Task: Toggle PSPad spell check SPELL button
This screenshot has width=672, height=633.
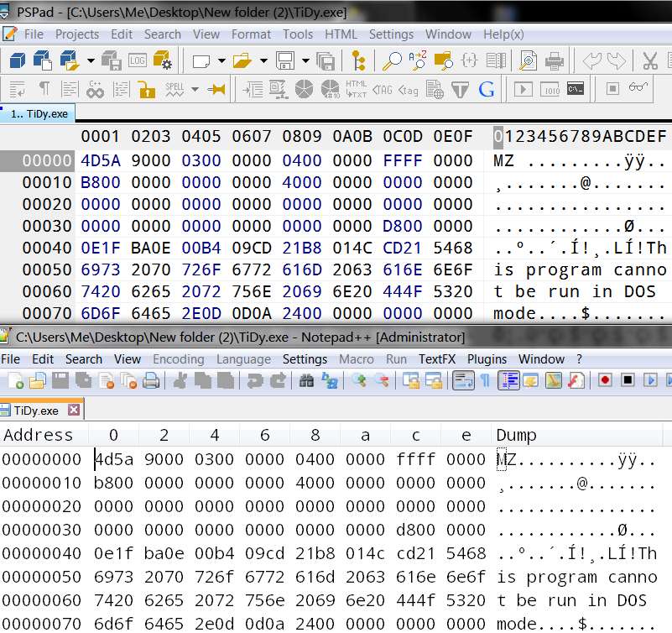Action: click(175, 89)
